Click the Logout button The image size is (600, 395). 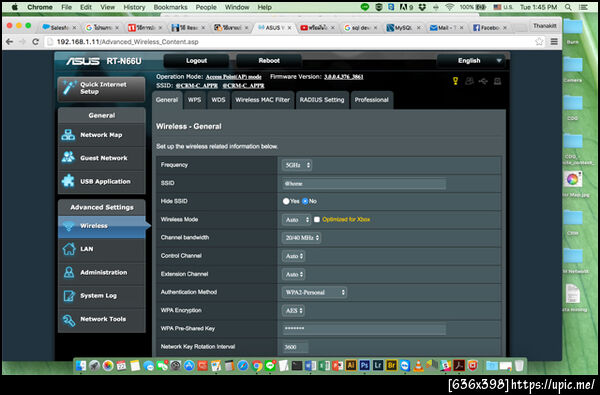click(196, 60)
